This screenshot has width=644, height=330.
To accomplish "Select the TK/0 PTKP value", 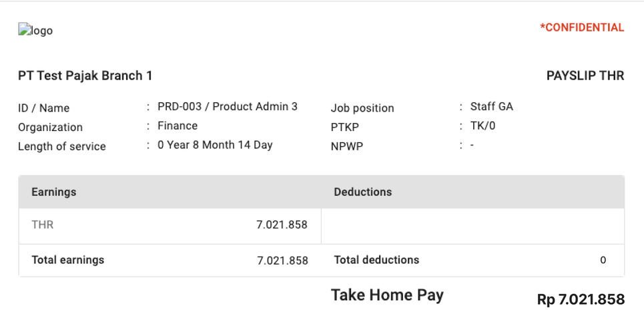I will click(482, 126).
